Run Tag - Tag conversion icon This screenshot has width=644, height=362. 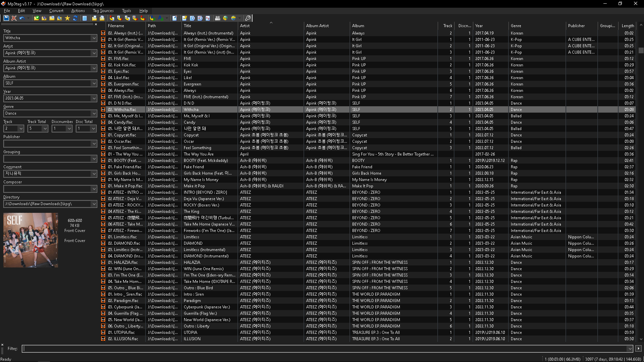pos(143,18)
